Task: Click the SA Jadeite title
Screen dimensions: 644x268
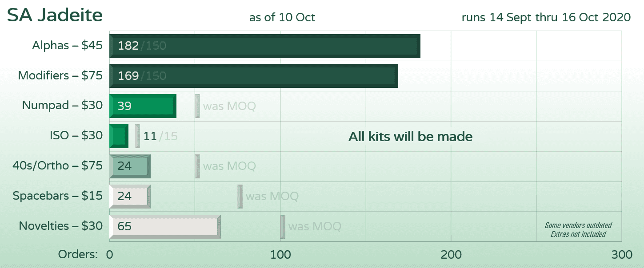Action: pos(55,16)
